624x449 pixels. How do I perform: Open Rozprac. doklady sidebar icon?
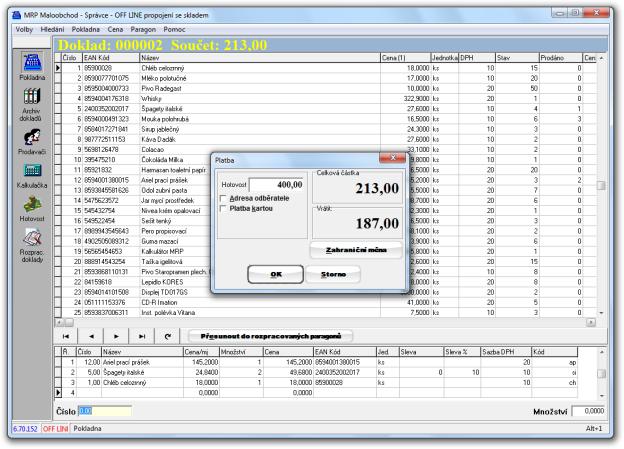click(x=32, y=239)
